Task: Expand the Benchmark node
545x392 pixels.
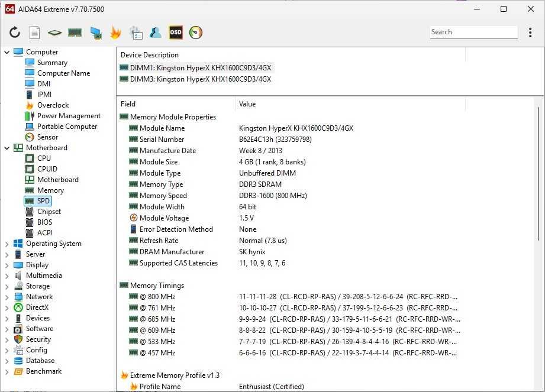Action: click(x=7, y=372)
